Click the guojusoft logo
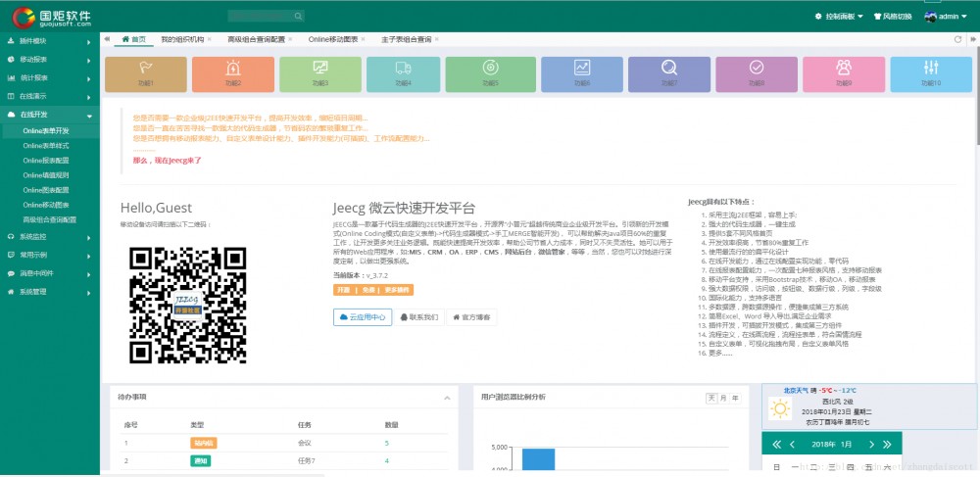Image resolution: width=980 pixels, height=477 pixels. 53,17
